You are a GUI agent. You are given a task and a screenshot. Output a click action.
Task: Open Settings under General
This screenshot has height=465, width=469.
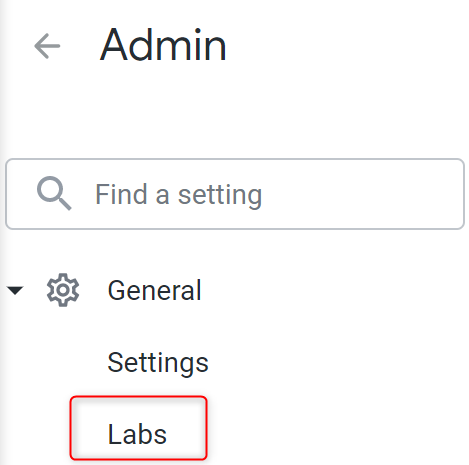(158, 363)
